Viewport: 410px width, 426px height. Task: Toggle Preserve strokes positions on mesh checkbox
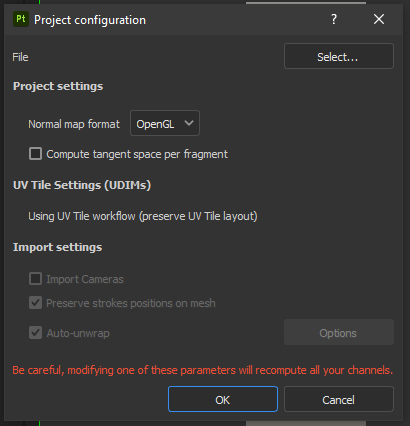tap(35, 303)
